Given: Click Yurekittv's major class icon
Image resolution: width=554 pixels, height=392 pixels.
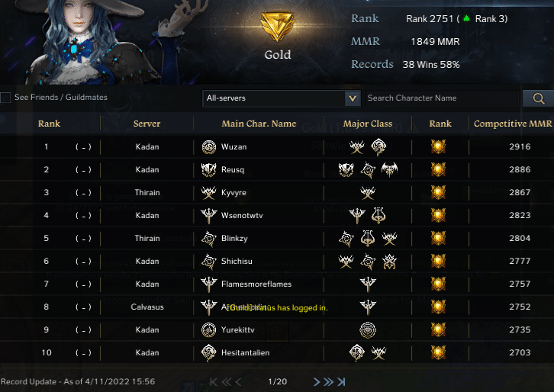Looking at the screenshot, I should (368, 330).
